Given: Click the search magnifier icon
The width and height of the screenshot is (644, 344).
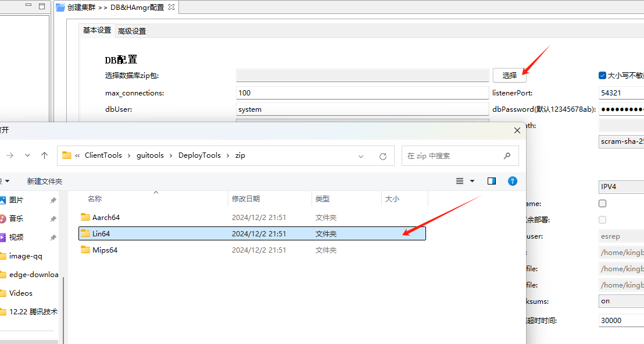Looking at the screenshot, I should 507,156.
